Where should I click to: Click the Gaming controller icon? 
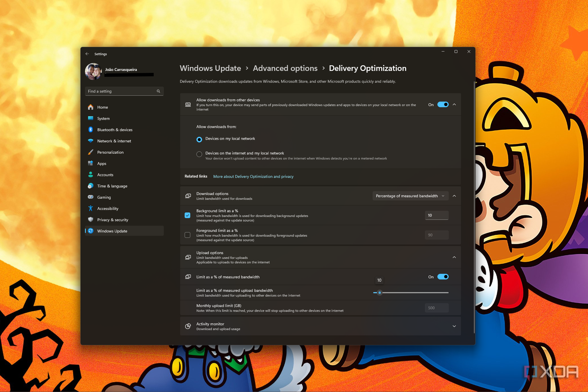click(x=90, y=197)
